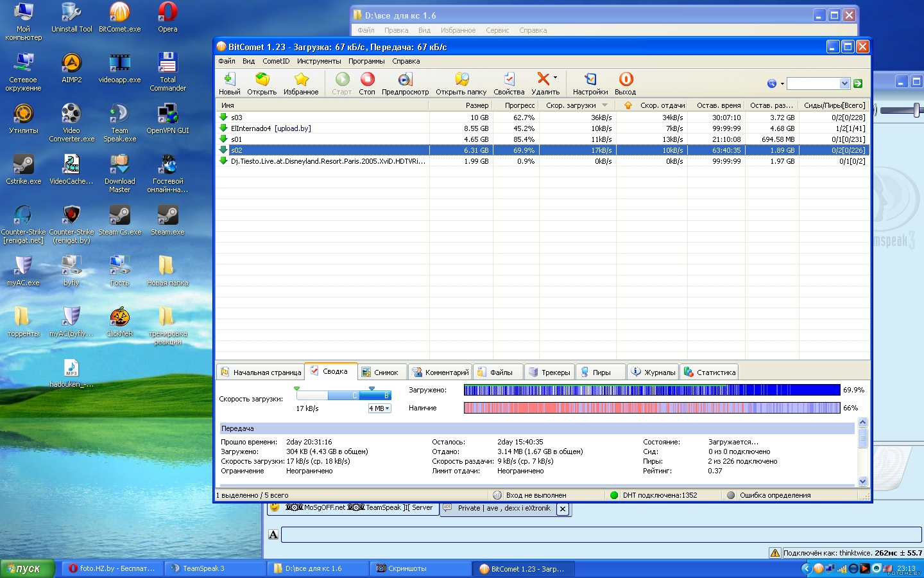Select the AIMP2 desktop icon

(71, 68)
